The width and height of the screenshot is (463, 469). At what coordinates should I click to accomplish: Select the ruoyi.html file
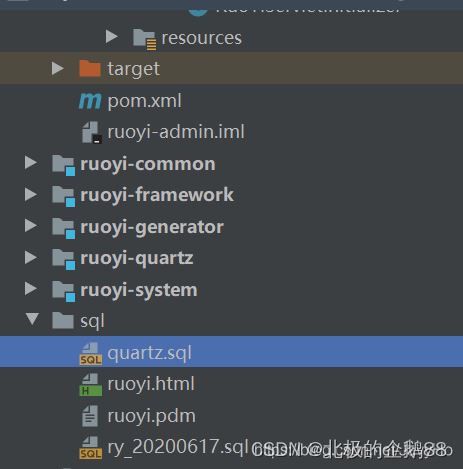pyautogui.click(x=151, y=384)
